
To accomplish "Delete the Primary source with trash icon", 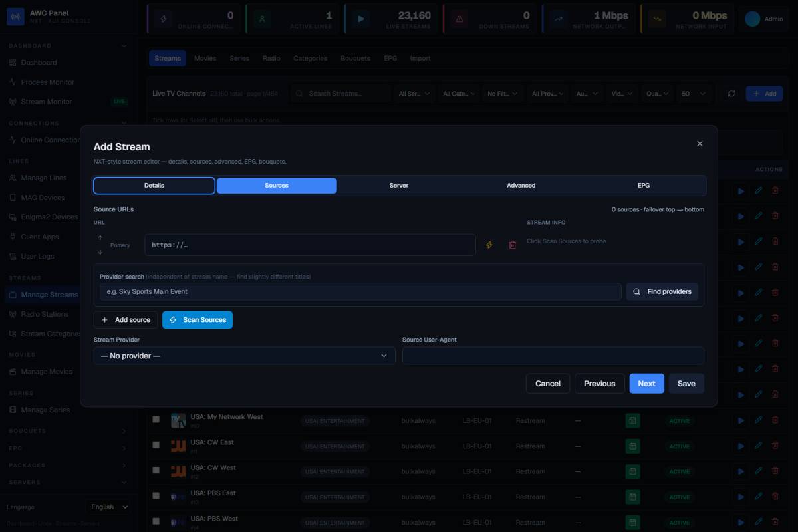I will click(x=512, y=245).
